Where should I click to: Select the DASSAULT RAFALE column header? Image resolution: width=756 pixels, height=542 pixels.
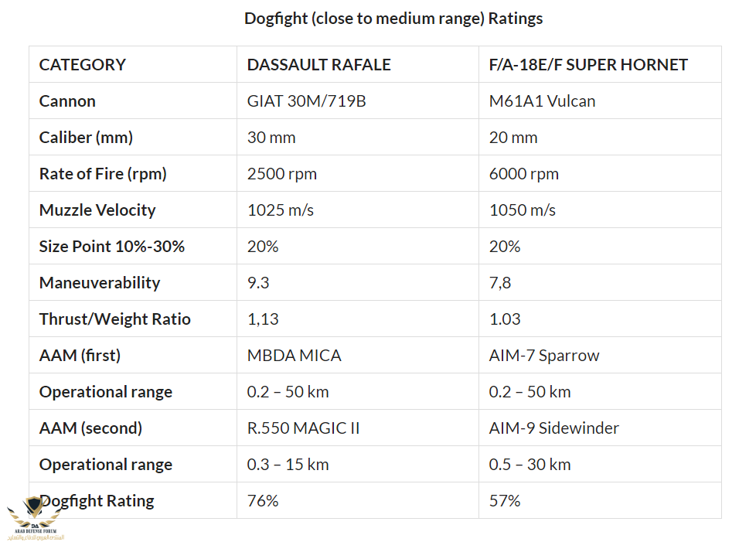point(319,65)
